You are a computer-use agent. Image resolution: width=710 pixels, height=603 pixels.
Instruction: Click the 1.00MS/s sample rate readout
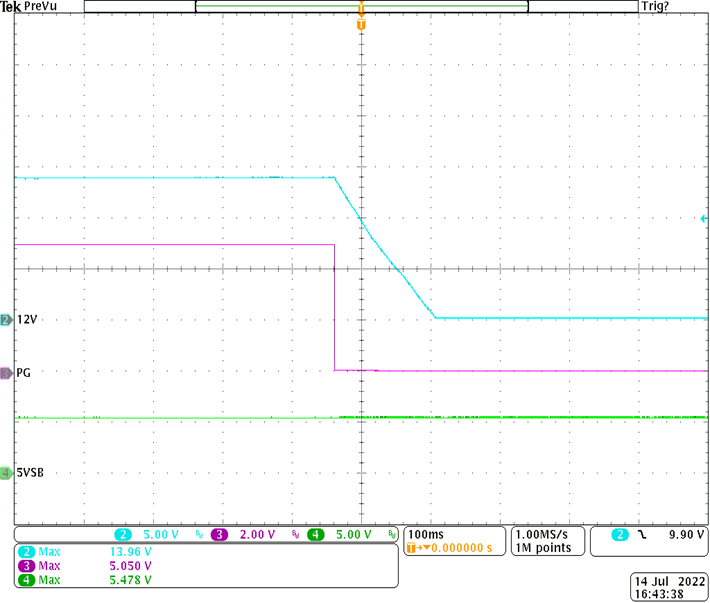point(544,535)
